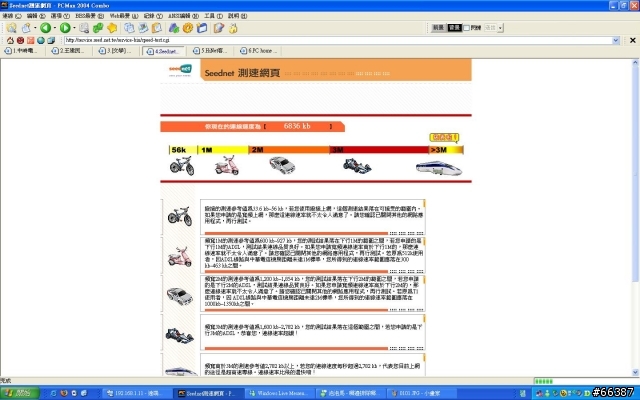Open the 192.168.1.11 taskbar window
The width and height of the screenshot is (640, 400).
tap(137, 393)
